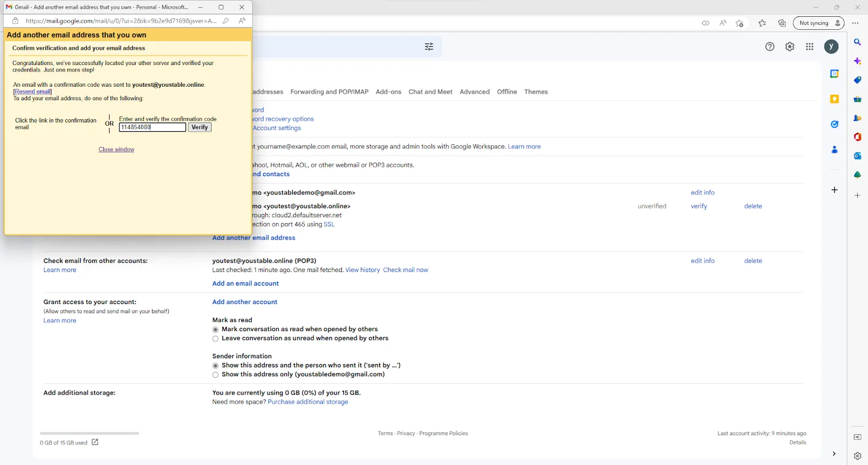This screenshot has height=465, width=868.
Task: Open tree icon in Edge sidebar
Action: [x=858, y=175]
